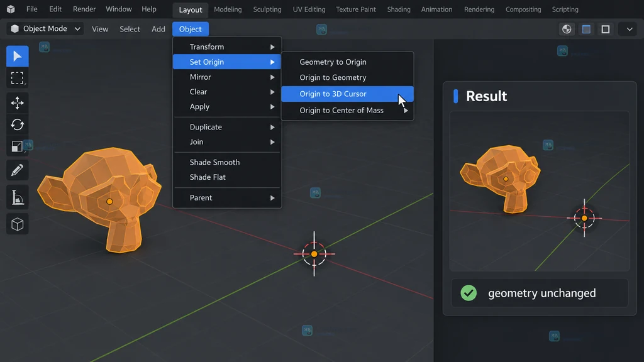Choose Shade Flat from Object menu
Image resolution: width=644 pixels, height=362 pixels.
tap(227, 177)
